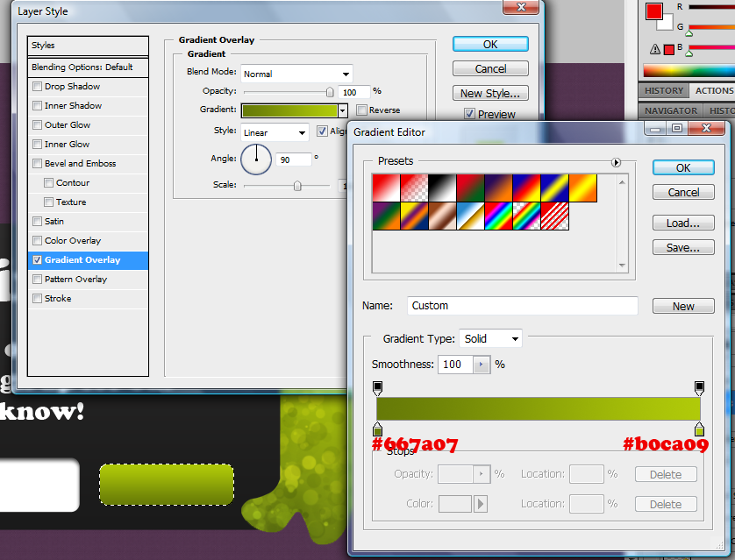Enable the Stroke style checkbox

point(38,298)
